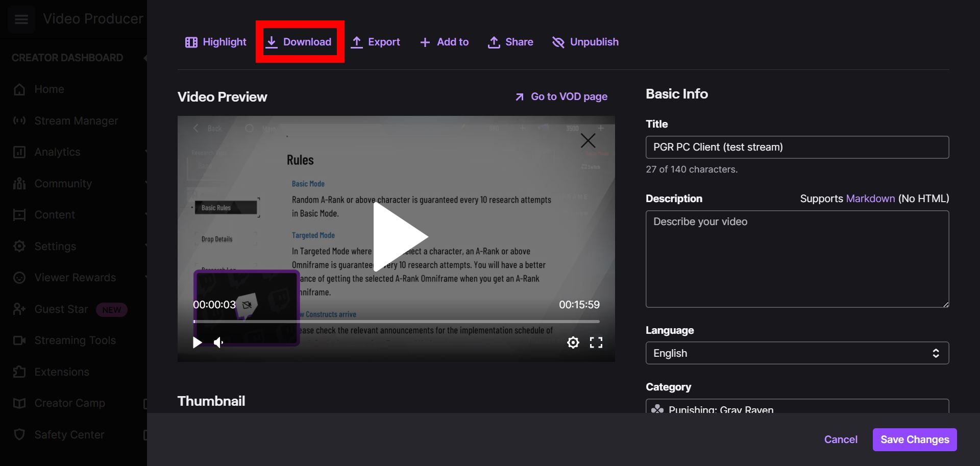The width and height of the screenshot is (980, 466).
Task: Click the video seek bar
Action: pos(396,322)
